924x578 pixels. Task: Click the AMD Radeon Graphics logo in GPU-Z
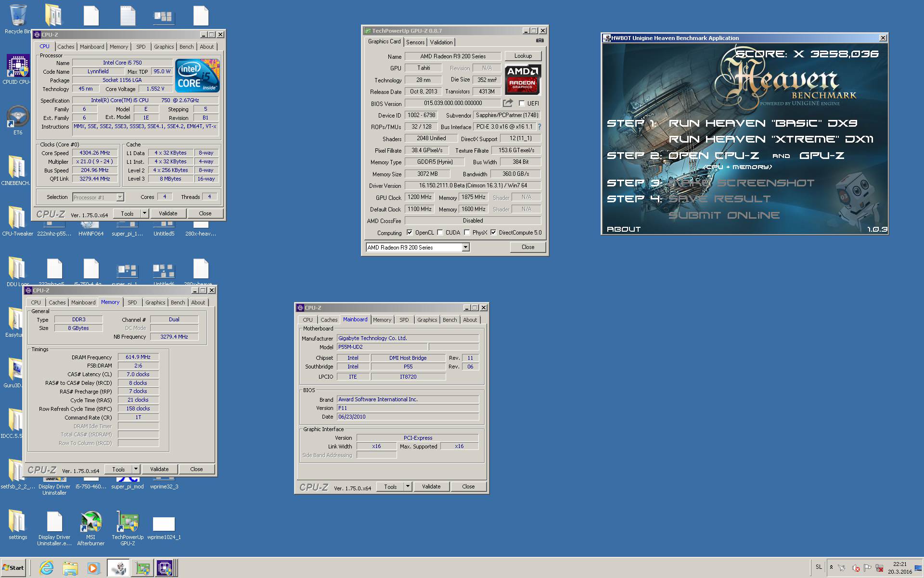[x=523, y=79]
